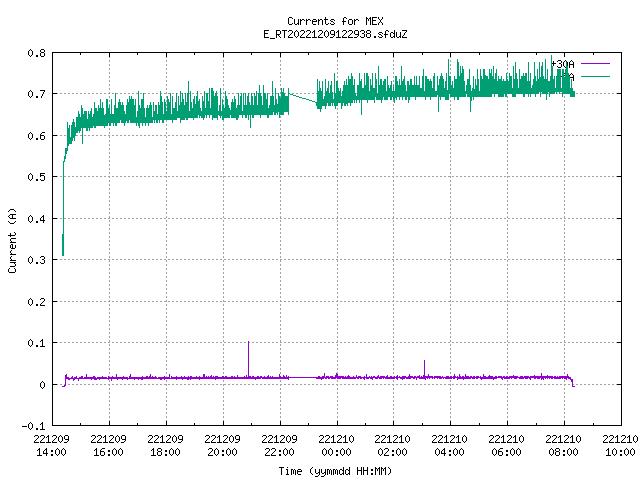Select the file name "E_RT20221209122938.sfduZ"
Viewport: 640px width, 480px height.
click(x=335, y=34)
